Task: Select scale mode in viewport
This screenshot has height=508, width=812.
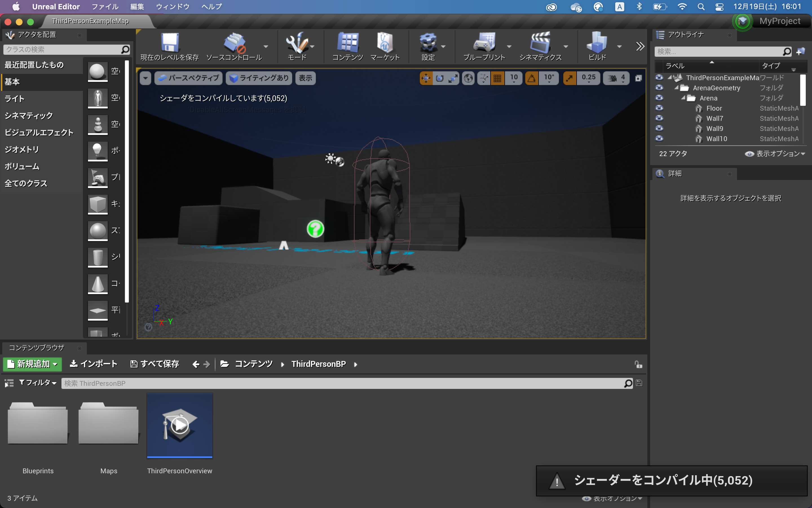Action: click(453, 78)
